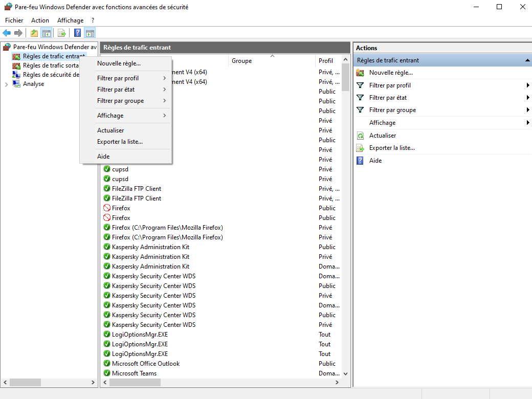Click the rules list vertical scrollbar thumb
Image resolution: width=532 pixels, height=399 pixels.
click(x=345, y=77)
